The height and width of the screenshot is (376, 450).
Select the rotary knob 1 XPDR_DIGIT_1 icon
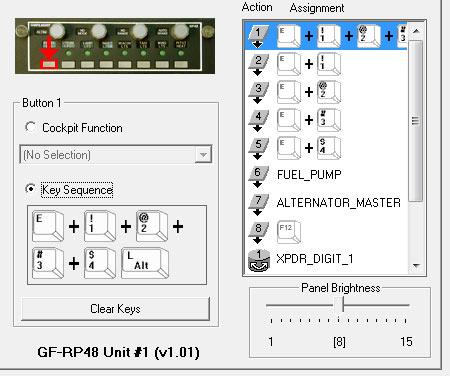click(259, 260)
